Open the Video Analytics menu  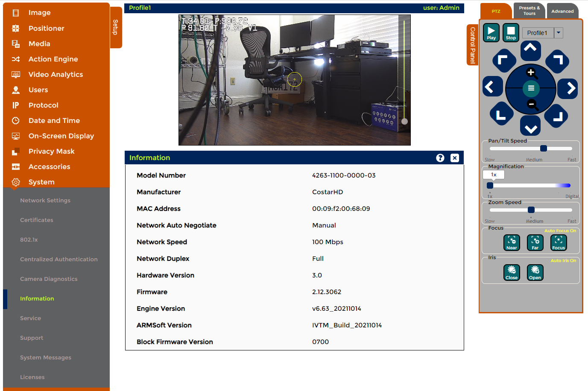coord(56,74)
